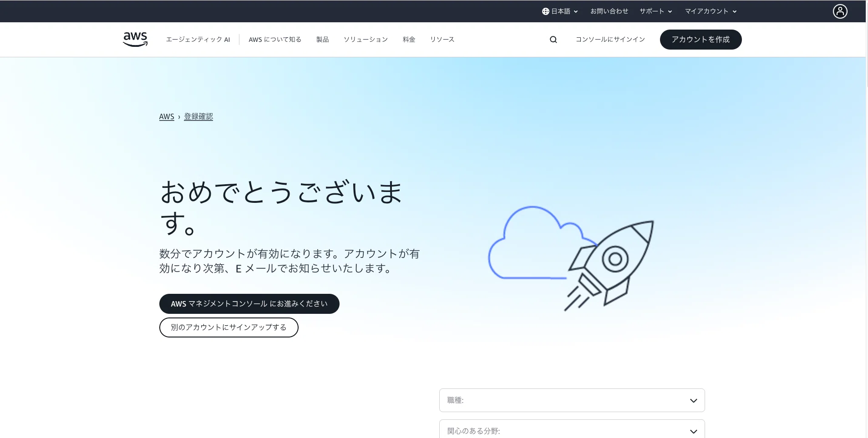Click the page vertical scrollbar
Screen dimensions: 868x438
click(867, 44)
